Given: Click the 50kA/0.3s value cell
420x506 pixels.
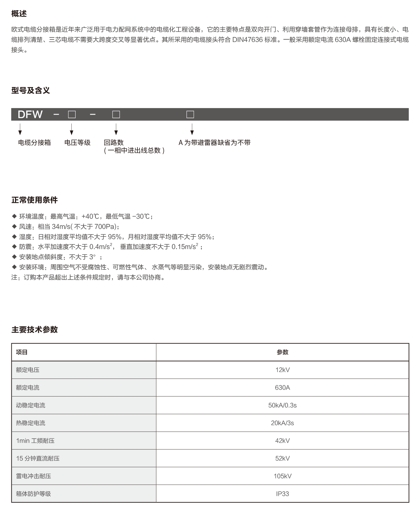Looking at the screenshot, I should [x=282, y=405].
